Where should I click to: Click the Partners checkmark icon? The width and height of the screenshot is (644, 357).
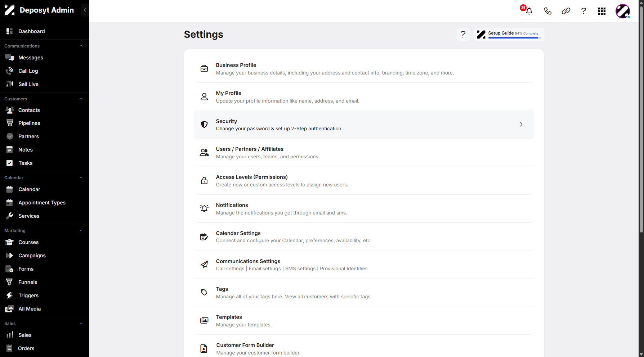pyautogui.click(x=10, y=136)
